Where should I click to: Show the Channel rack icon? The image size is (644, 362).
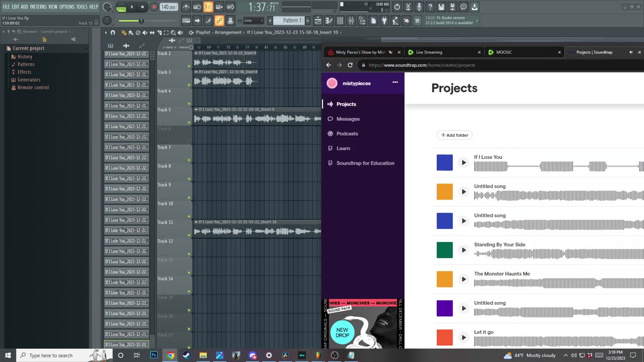(340, 21)
